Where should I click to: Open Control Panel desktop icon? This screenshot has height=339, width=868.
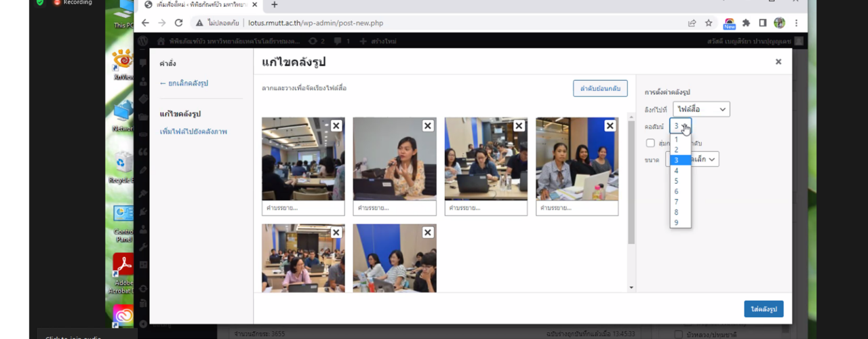(x=123, y=224)
